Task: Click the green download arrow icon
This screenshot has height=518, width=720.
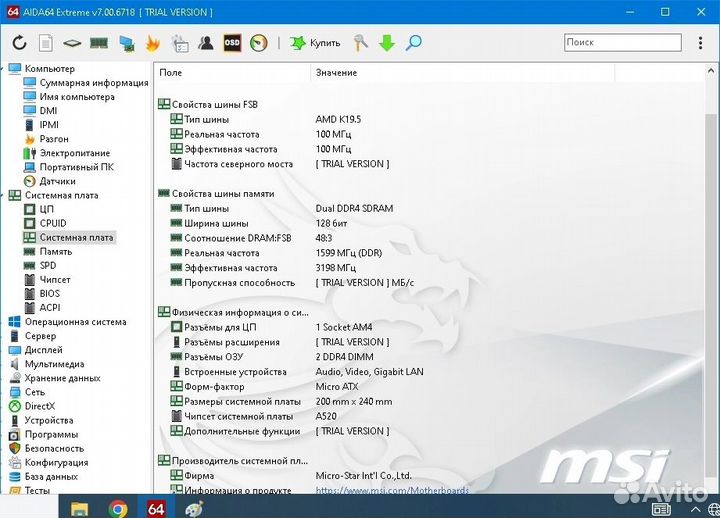Action: [x=387, y=43]
